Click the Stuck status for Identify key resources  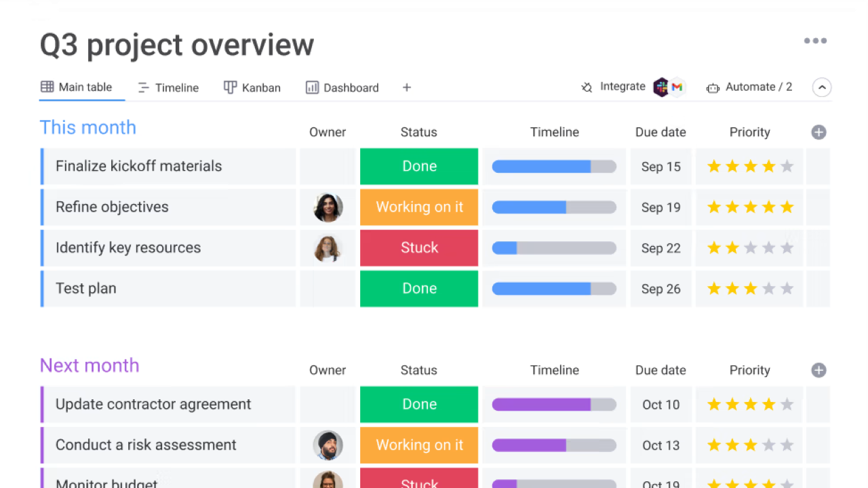(419, 248)
